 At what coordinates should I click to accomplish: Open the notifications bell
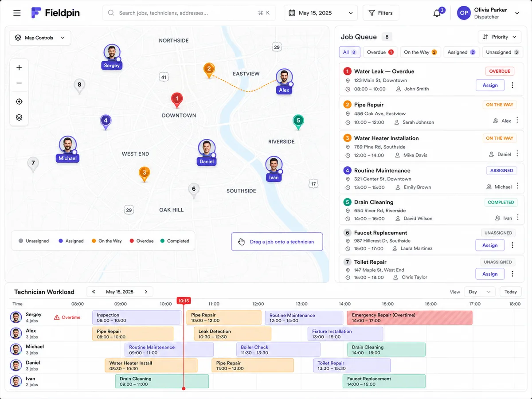point(437,13)
